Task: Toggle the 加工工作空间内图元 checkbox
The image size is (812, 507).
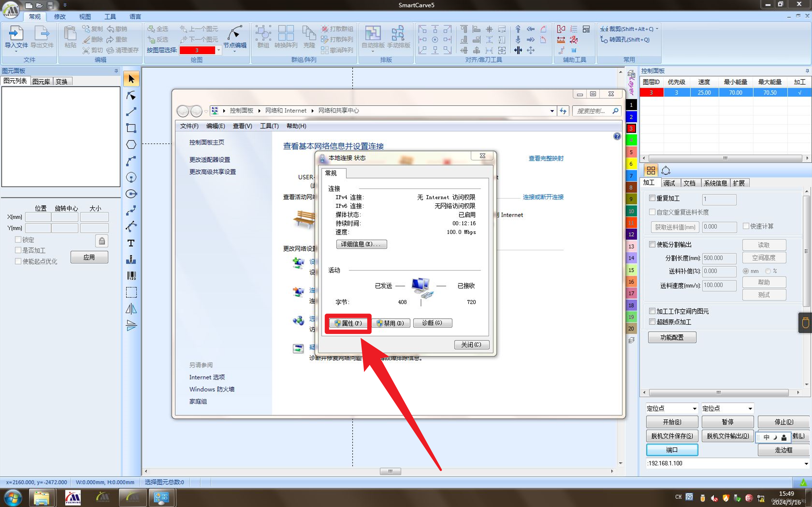Action: pyautogui.click(x=652, y=311)
